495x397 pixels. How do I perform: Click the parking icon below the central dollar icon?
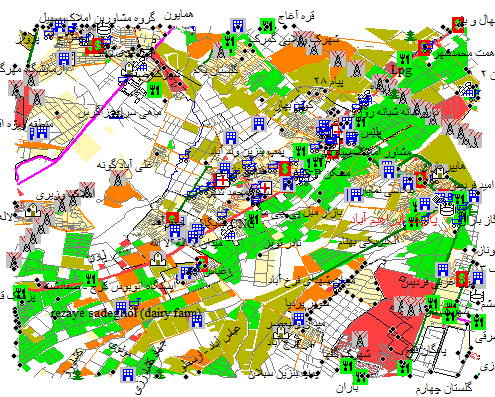[x=288, y=184]
